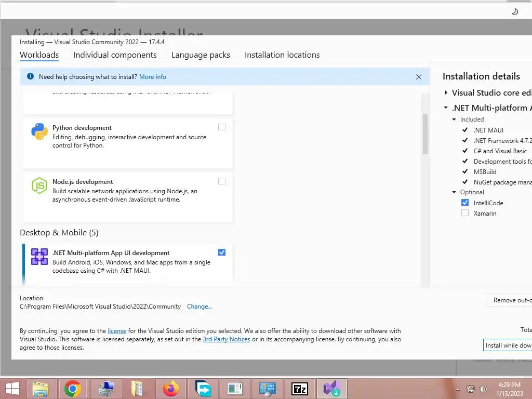Open the 3rd Party Notices link
The height and width of the screenshot is (399, 532).
pyautogui.click(x=227, y=339)
